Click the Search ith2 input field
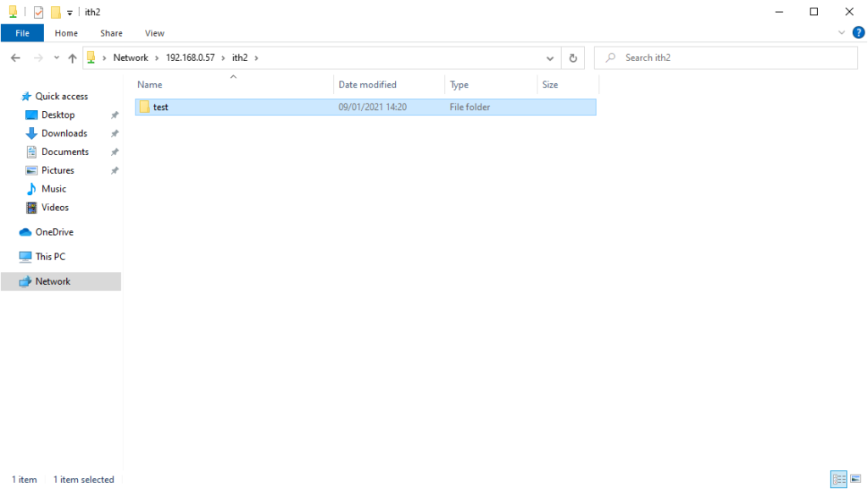The image size is (868, 489). (x=726, y=58)
